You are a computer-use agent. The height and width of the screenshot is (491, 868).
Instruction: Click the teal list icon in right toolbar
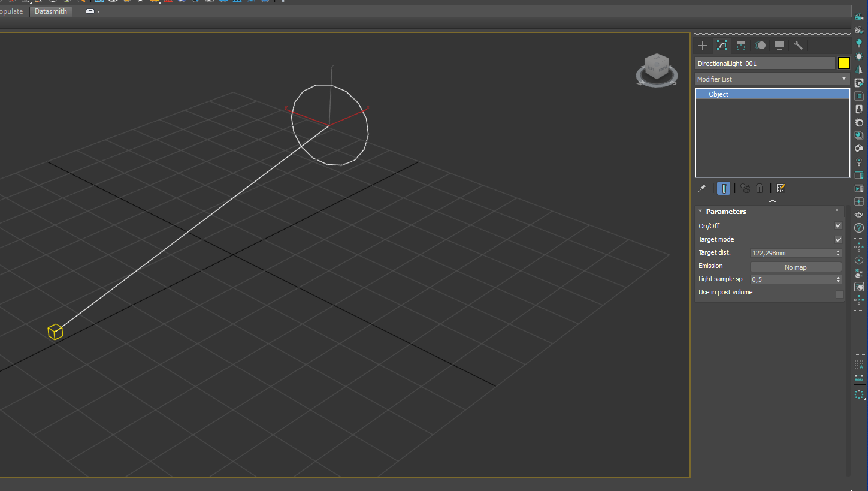pos(859,96)
